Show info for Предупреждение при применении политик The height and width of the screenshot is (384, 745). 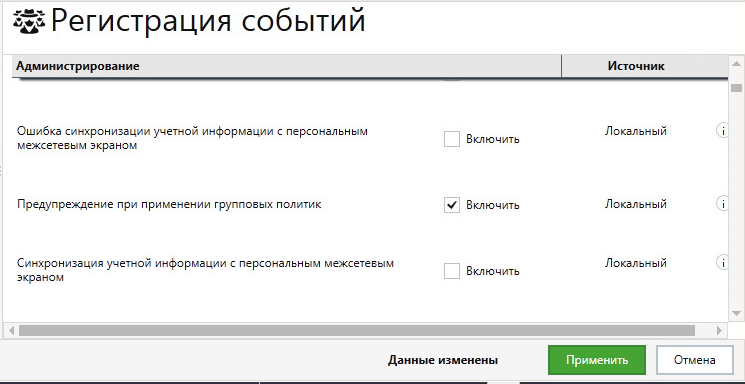coord(722,204)
